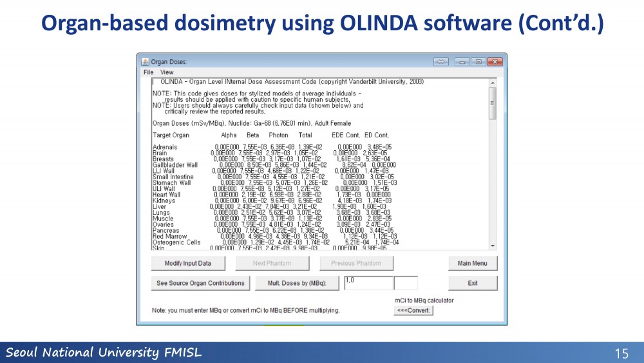Click the scroll down arrow of results pane

(x=493, y=246)
